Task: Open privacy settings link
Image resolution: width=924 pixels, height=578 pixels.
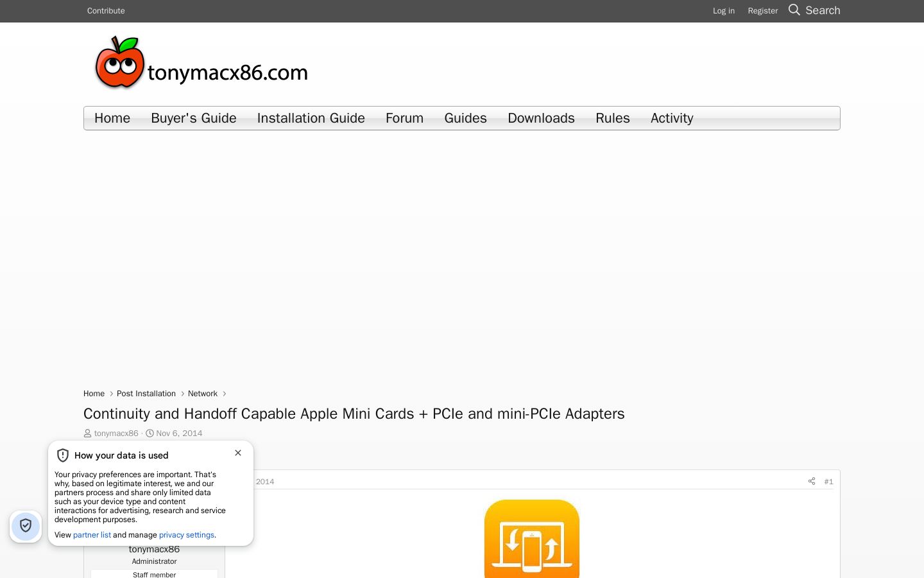Action: 187,535
